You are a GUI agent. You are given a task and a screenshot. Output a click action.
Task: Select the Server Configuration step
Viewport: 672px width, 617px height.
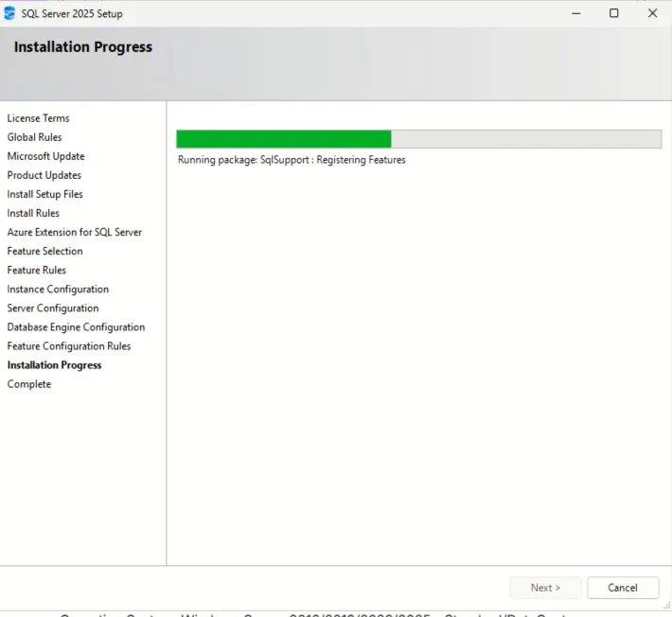(x=53, y=308)
